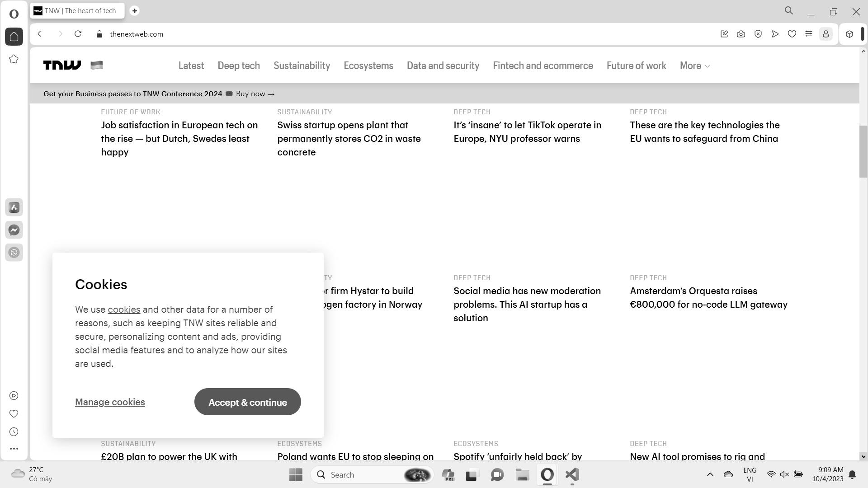This screenshot has height=488, width=868.
Task: Click the profile/account icon in toolbar
Action: coord(826,34)
